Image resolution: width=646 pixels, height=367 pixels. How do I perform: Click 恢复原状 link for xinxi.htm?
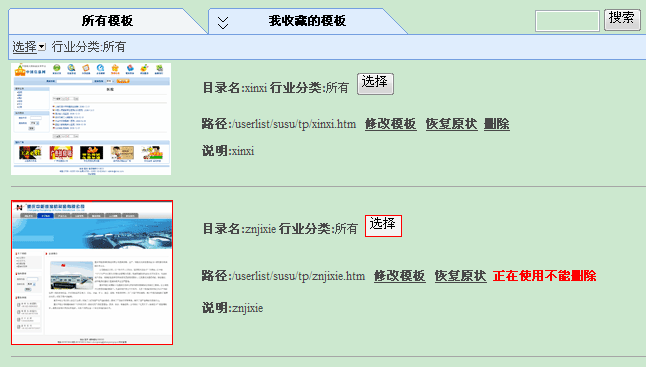[452, 124]
